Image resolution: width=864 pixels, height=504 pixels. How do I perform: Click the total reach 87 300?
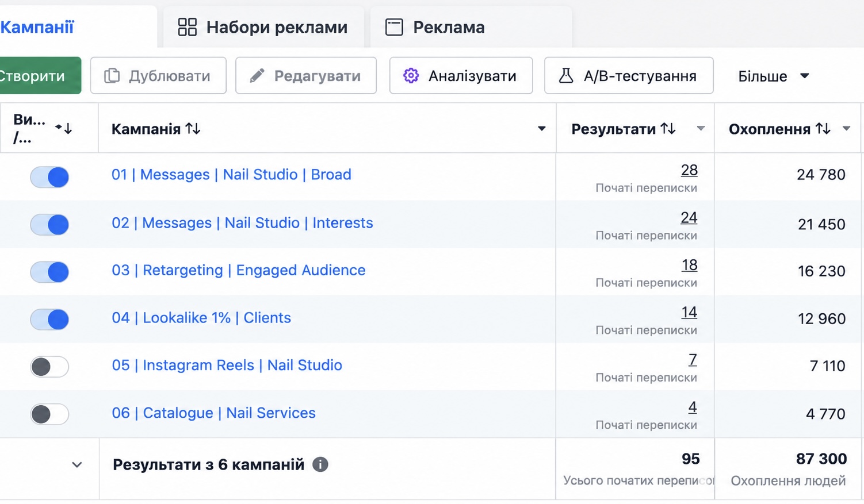coord(821,459)
